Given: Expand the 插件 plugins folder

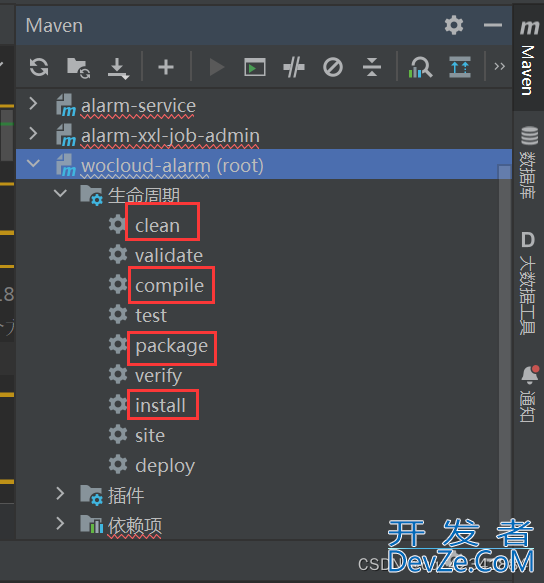Looking at the screenshot, I should (60, 493).
